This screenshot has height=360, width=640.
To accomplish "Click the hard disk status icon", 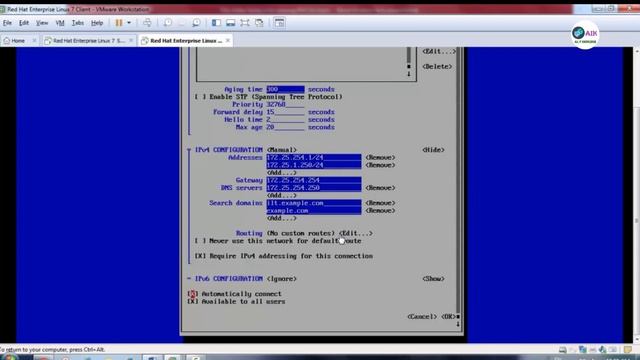I will pyautogui.click(x=562, y=350).
